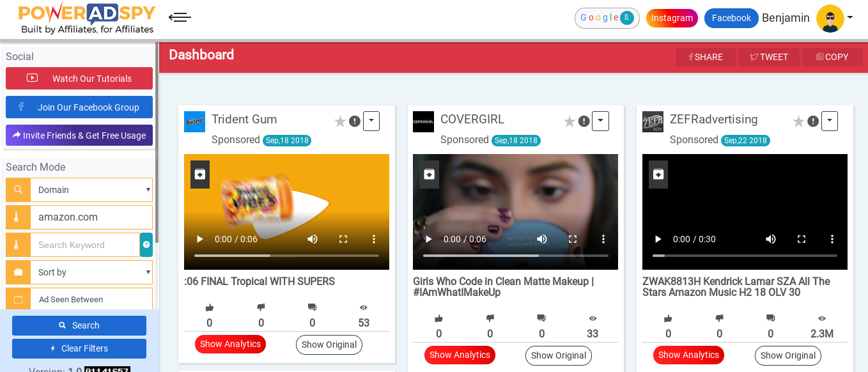Toggle fullscreen on the Trident Gum video

coord(343,239)
